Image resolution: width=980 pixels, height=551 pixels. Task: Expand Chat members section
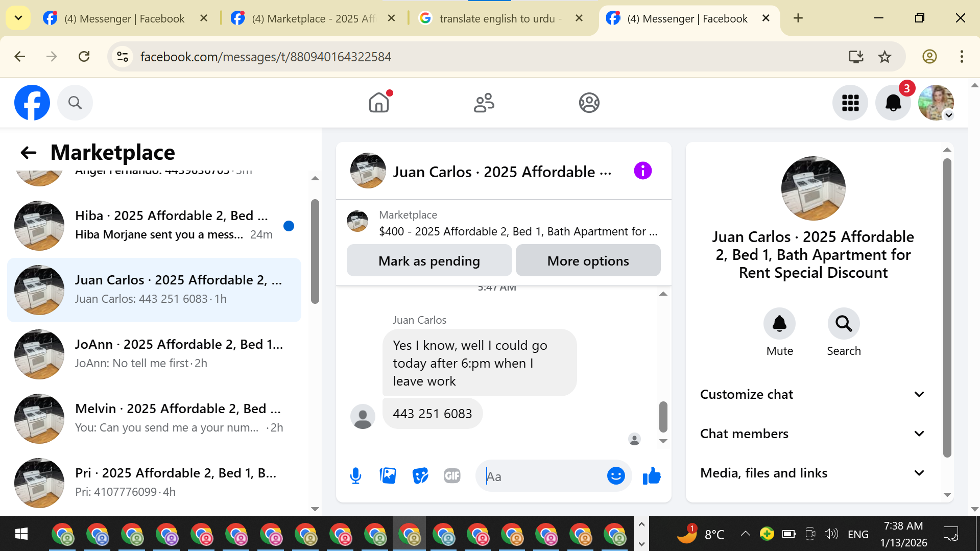pyautogui.click(x=812, y=434)
